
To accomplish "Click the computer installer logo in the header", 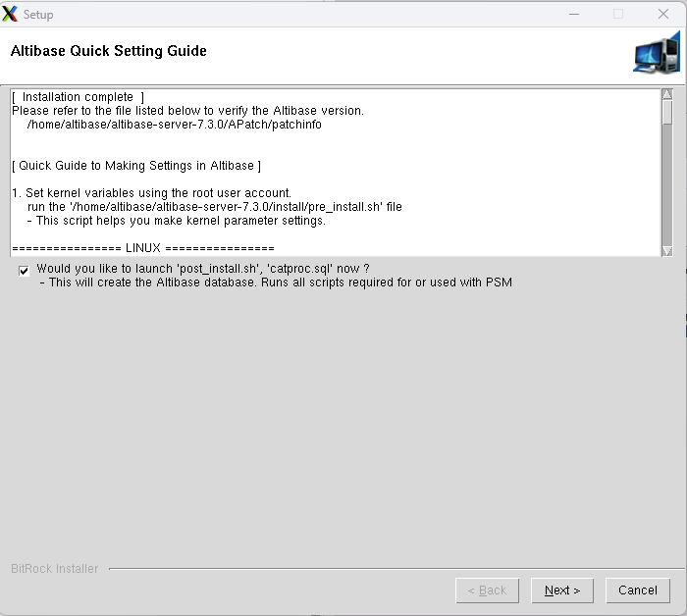I will tap(656, 54).
